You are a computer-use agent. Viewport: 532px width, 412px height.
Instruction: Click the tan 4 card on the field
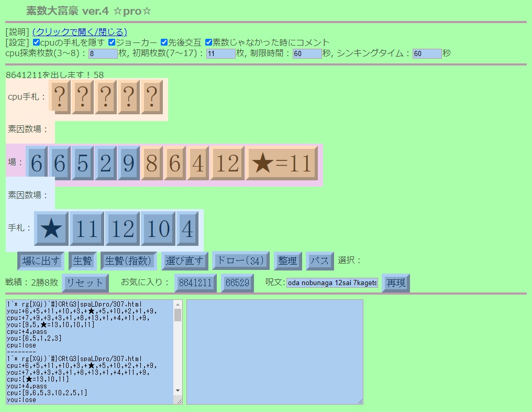click(x=198, y=162)
